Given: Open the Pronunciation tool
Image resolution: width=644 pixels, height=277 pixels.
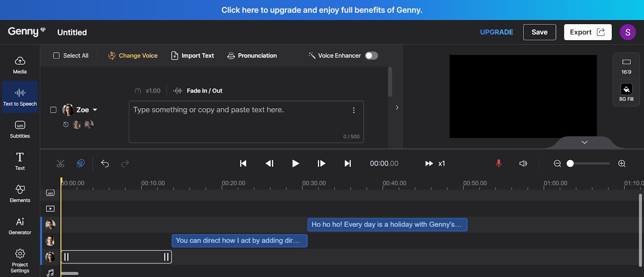Looking at the screenshot, I should click(252, 55).
